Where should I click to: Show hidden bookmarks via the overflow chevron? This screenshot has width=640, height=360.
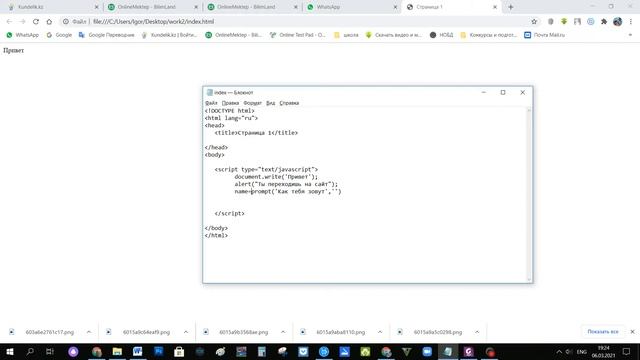630,35
